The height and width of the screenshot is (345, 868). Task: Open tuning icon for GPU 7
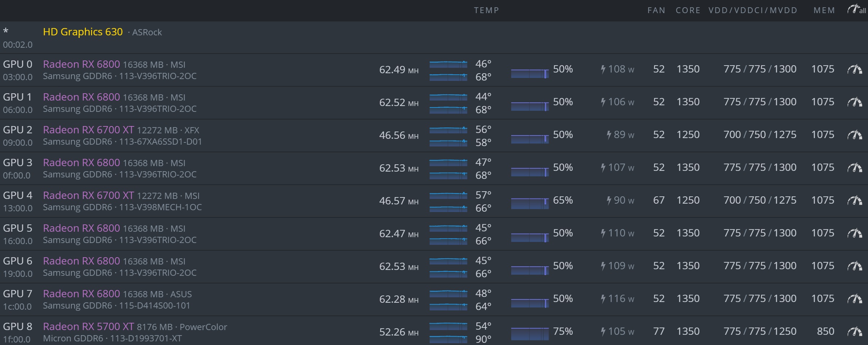[855, 299]
